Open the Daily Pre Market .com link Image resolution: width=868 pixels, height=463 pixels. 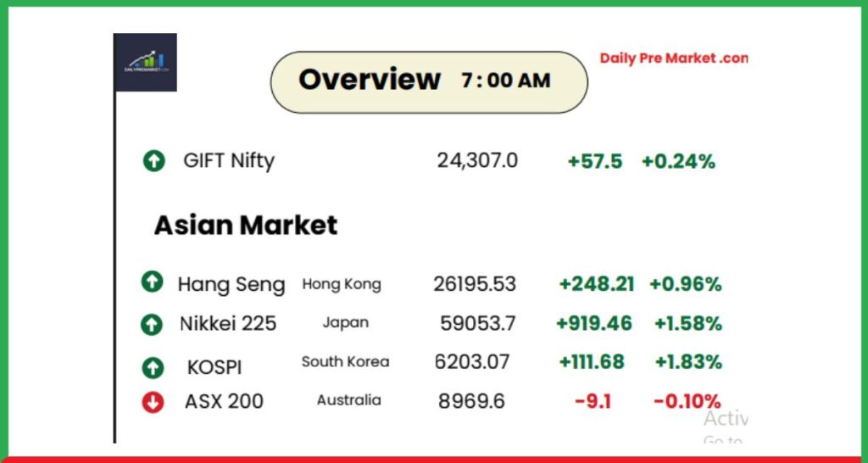tap(674, 59)
